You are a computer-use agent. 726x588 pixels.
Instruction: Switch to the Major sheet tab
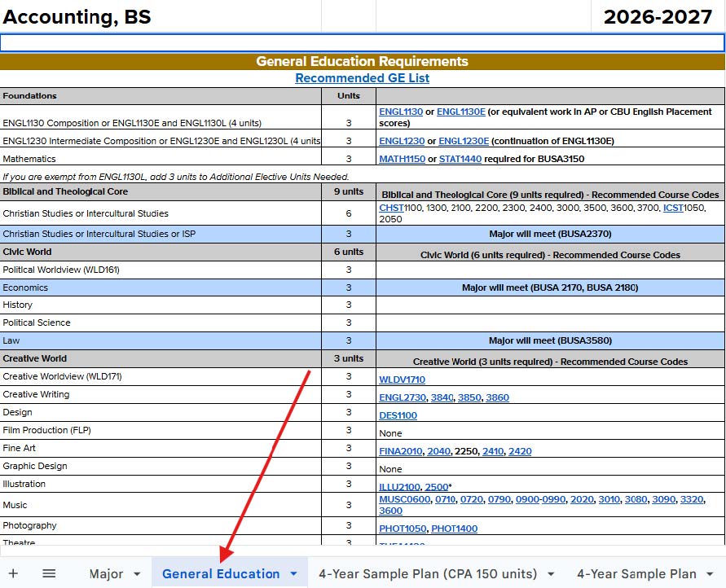click(x=106, y=574)
